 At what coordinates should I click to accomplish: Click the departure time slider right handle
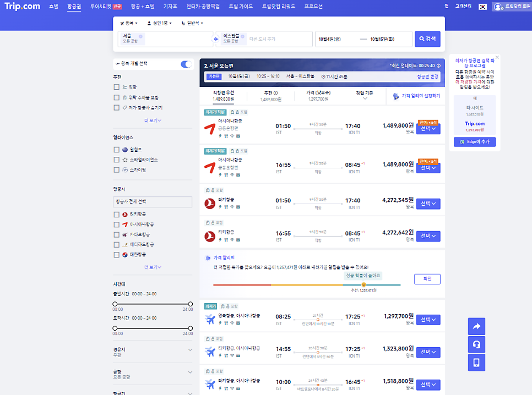point(191,304)
